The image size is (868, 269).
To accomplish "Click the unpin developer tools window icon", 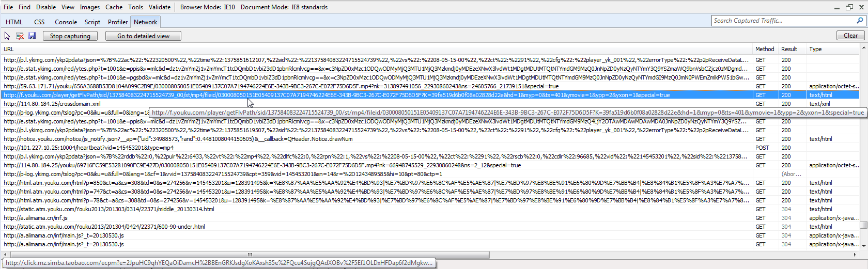I will click(849, 7).
